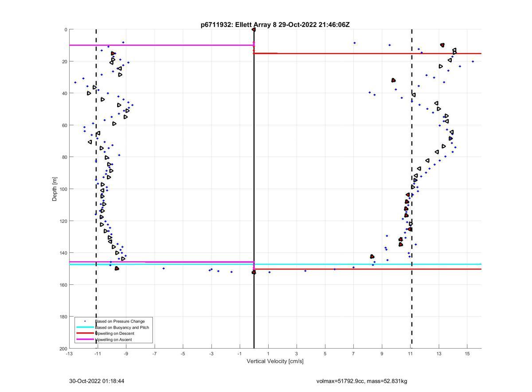532x392 pixels.
Task: Select the 'Depth [m]' y-axis label
Action: 55,189
